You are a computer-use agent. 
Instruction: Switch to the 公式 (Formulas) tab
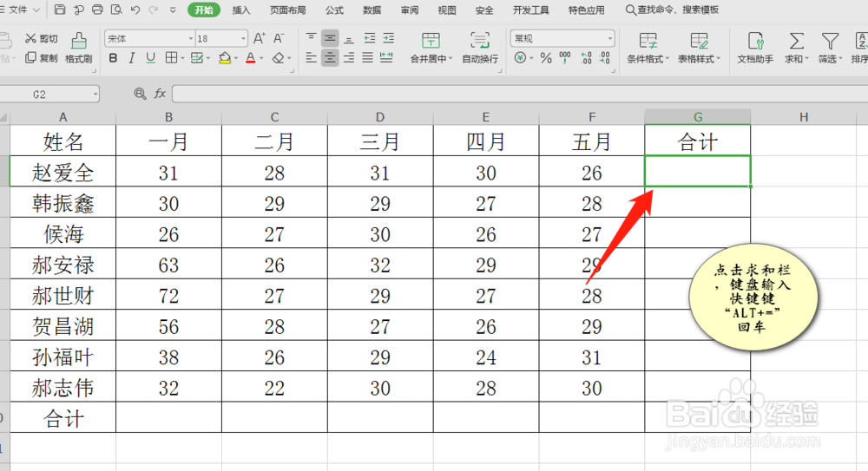pos(334,10)
